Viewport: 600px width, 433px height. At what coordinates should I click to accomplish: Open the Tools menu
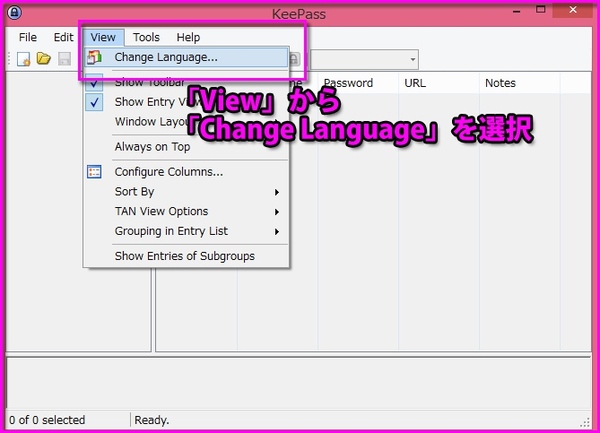click(x=146, y=37)
